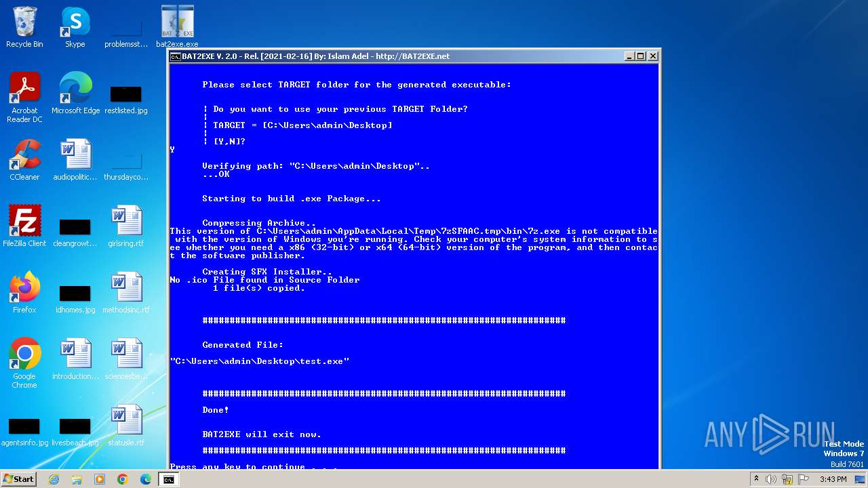The height and width of the screenshot is (488, 868).
Task: Click the clock showing 3:43 PM
Action: pos(833,479)
